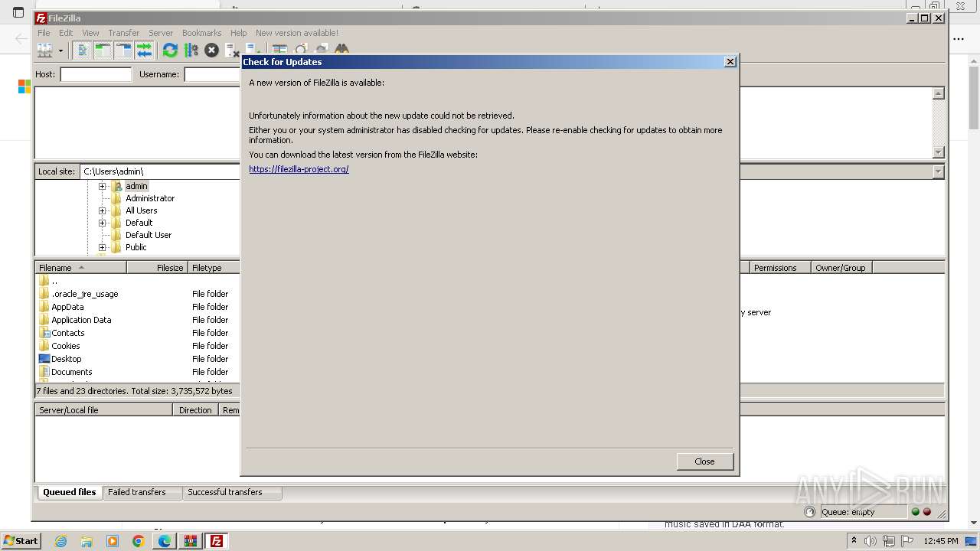
Task: Open the File menu
Action: click(x=44, y=33)
